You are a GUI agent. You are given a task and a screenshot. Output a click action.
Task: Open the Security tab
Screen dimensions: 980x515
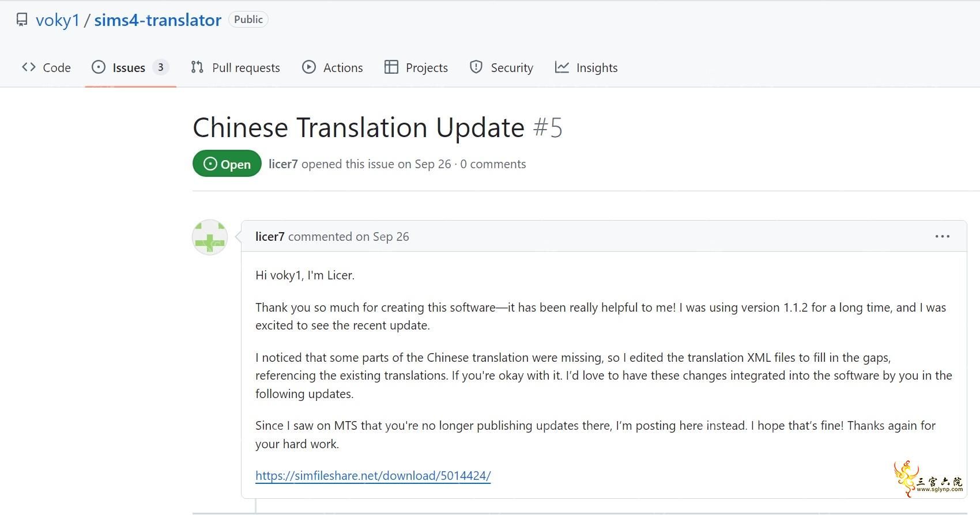[502, 67]
